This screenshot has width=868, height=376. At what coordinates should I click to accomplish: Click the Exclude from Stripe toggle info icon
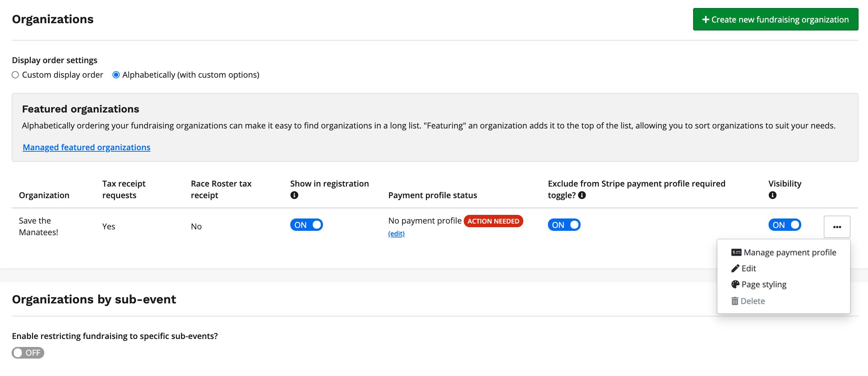coord(582,195)
